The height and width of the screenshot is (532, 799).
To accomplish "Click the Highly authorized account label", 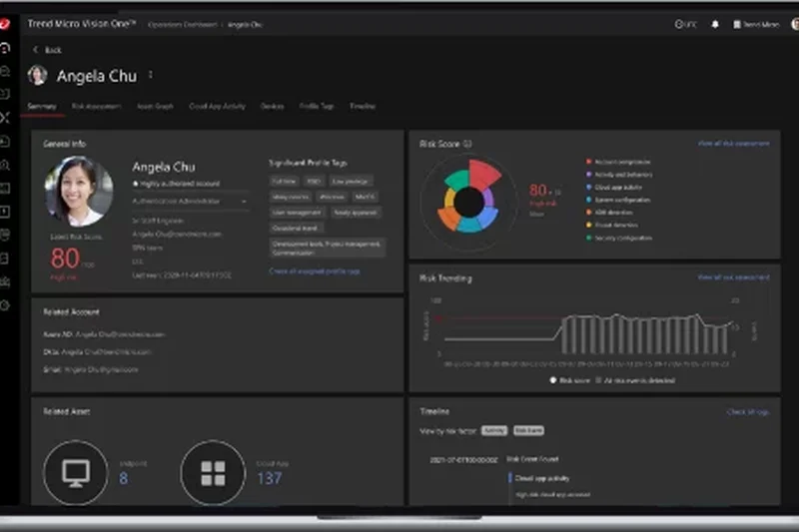I will 177,184.
